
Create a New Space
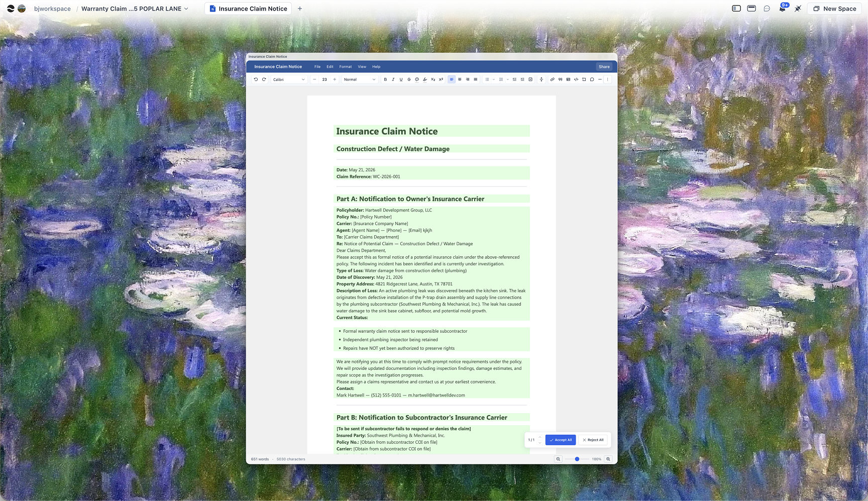coord(835,9)
